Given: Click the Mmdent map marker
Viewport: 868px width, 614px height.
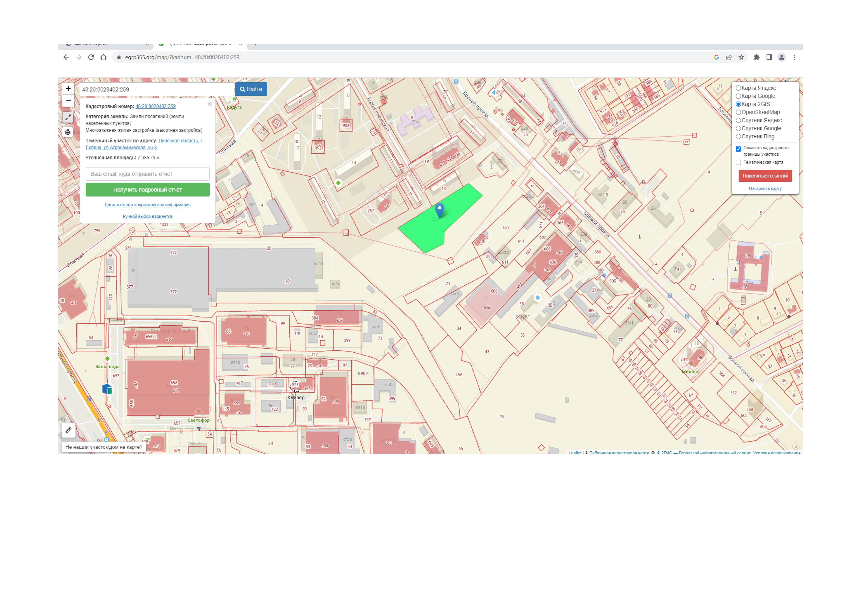Looking at the screenshot, I should [691, 364].
